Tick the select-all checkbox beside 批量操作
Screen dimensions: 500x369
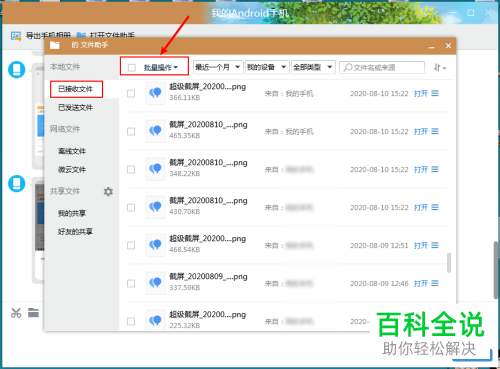pyautogui.click(x=132, y=68)
